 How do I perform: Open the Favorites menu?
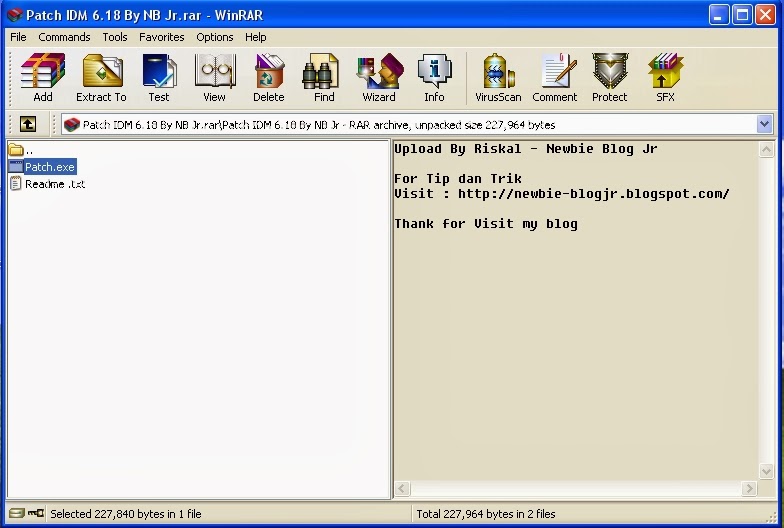162,37
